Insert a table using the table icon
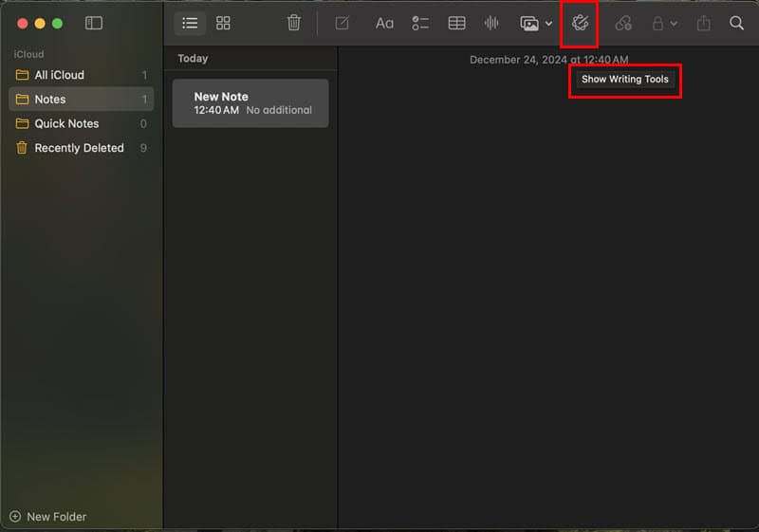This screenshot has height=532, width=759. pos(456,23)
